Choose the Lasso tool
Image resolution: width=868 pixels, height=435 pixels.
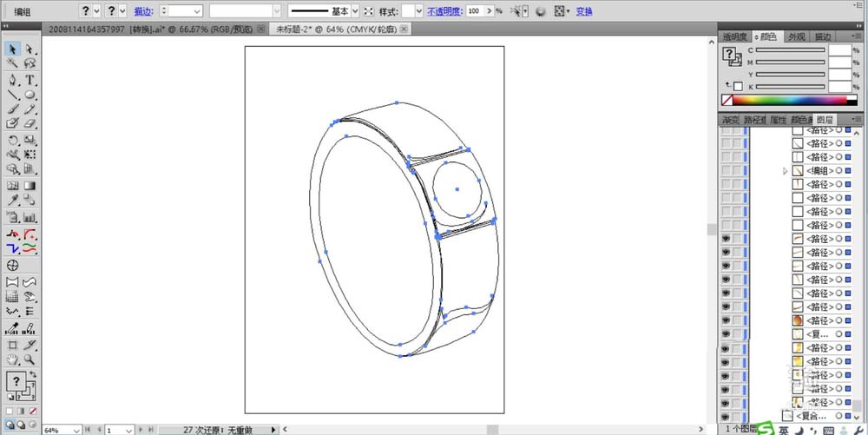pos(30,63)
